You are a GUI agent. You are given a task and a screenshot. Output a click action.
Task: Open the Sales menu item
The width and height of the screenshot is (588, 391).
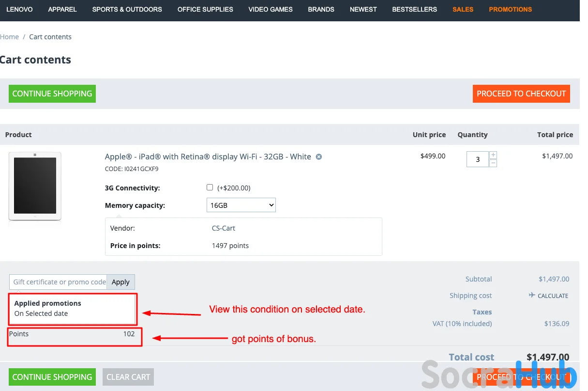463,9
